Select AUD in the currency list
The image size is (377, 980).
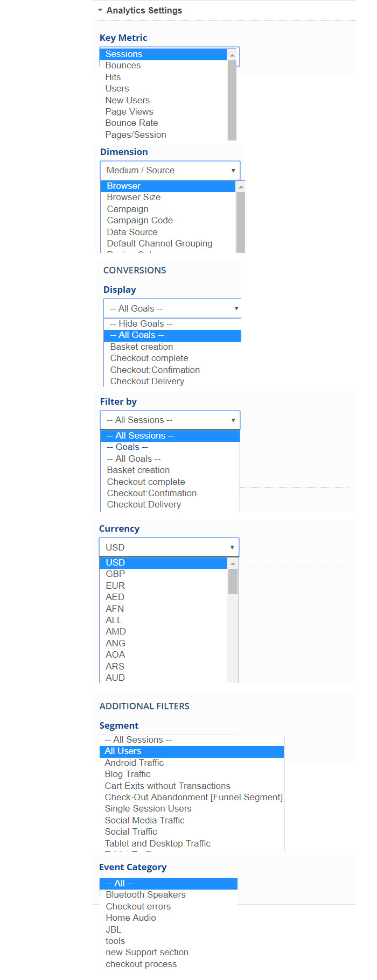coord(115,678)
